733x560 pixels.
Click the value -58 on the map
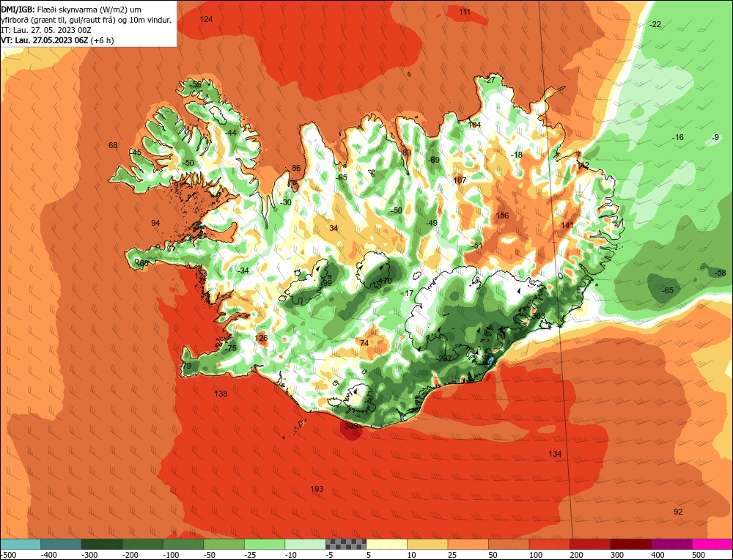(x=721, y=273)
